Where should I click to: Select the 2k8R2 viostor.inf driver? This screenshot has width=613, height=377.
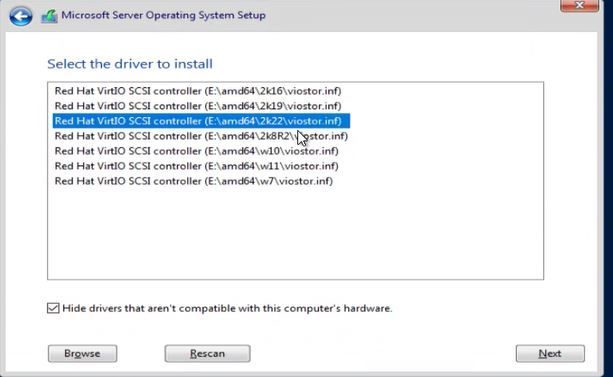[201, 136]
